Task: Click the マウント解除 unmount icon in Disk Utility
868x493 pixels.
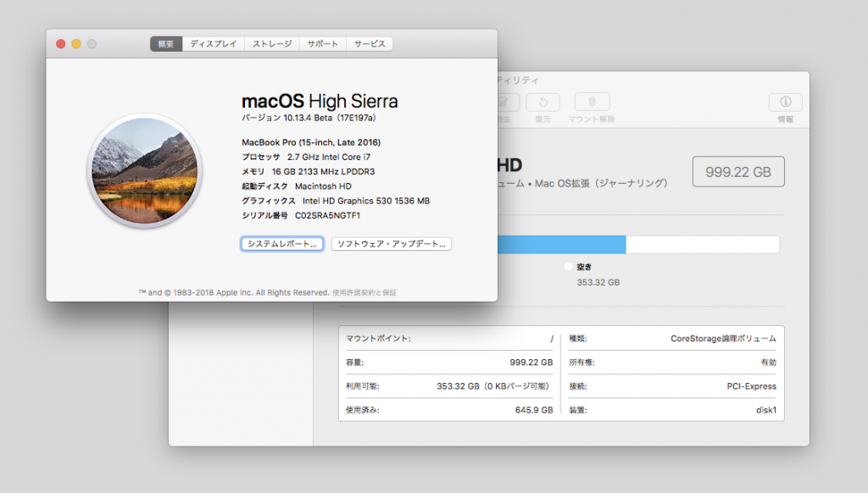Action: pos(592,102)
